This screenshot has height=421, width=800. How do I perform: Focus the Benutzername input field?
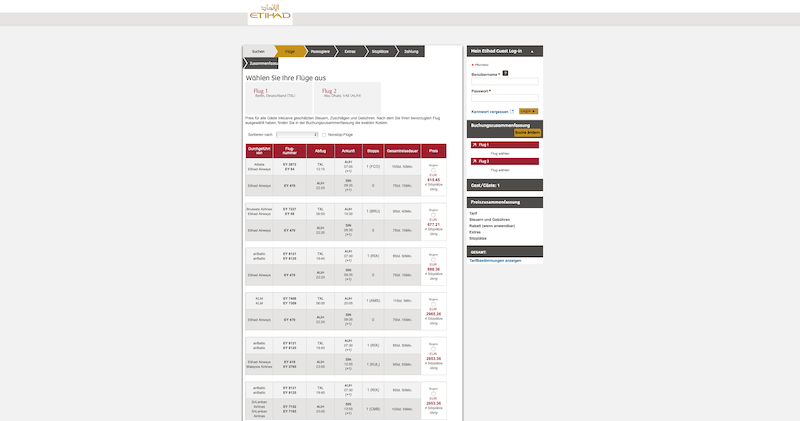[x=505, y=82]
